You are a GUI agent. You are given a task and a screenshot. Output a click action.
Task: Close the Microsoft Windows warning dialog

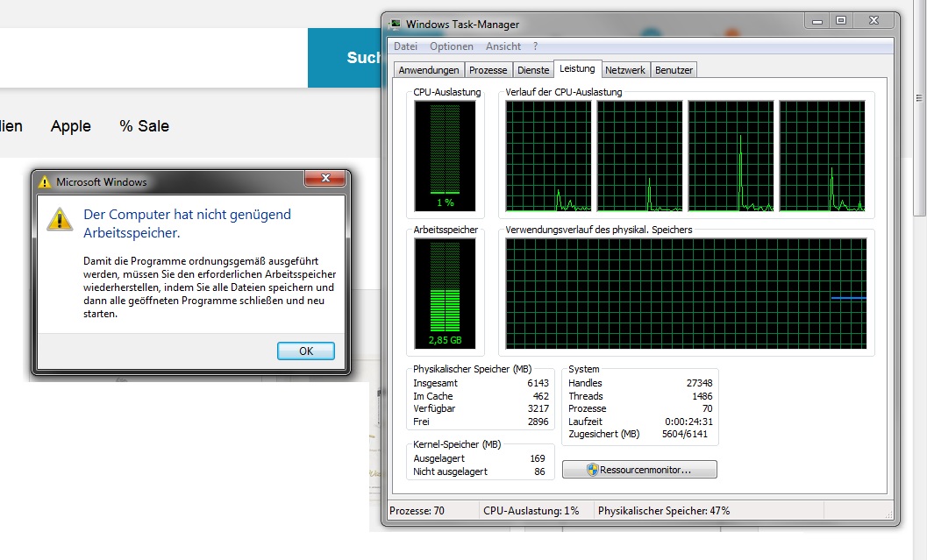coord(324,179)
